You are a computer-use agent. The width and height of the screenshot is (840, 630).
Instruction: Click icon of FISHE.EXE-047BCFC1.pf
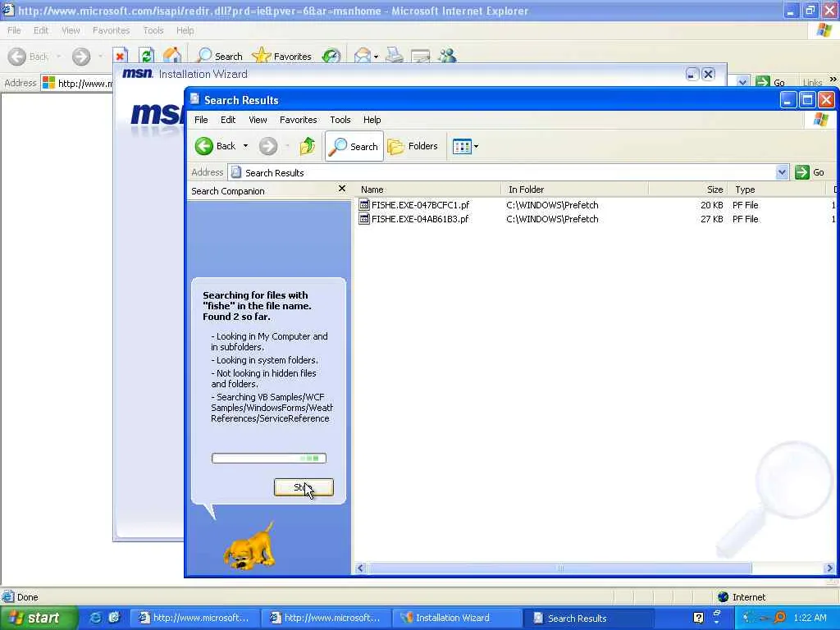pos(364,204)
